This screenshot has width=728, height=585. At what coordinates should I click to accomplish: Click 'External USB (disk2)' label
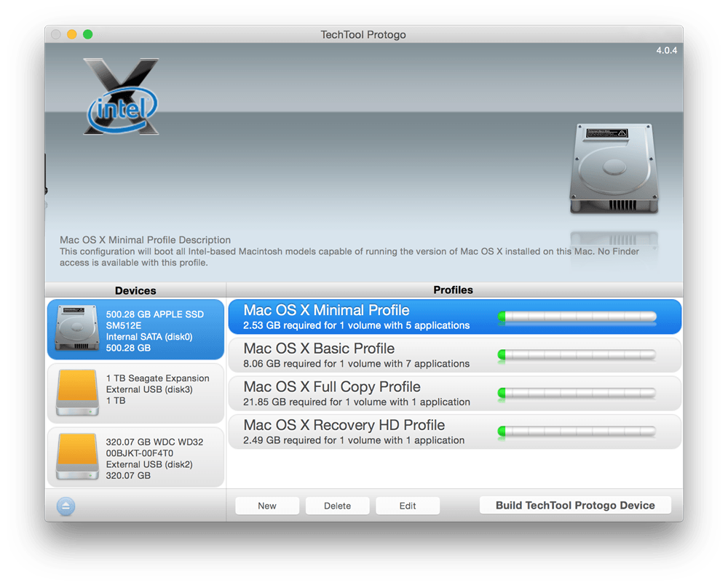tap(149, 464)
